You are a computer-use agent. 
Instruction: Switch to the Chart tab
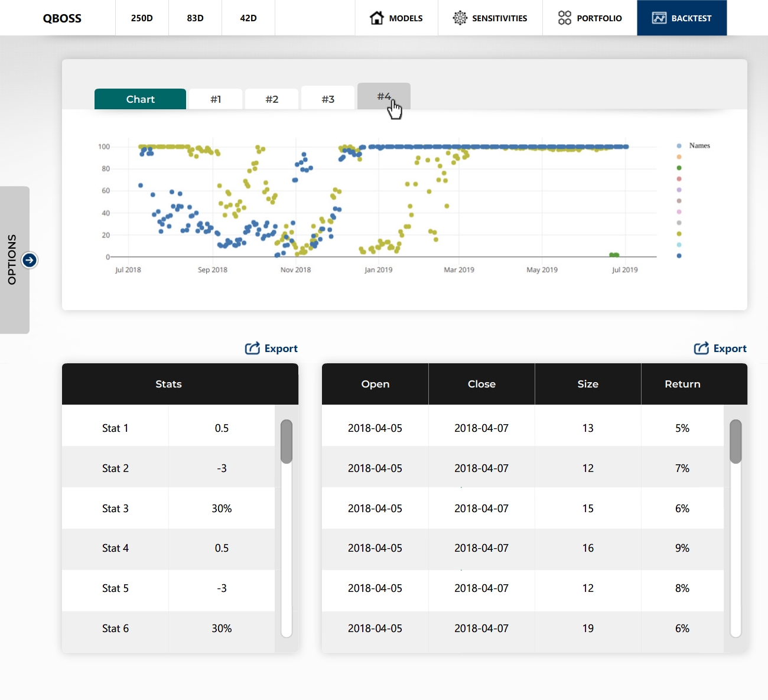[x=140, y=99]
